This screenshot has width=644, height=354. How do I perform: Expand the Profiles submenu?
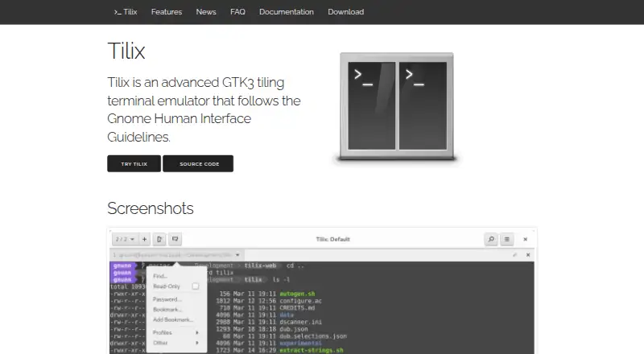point(175,332)
